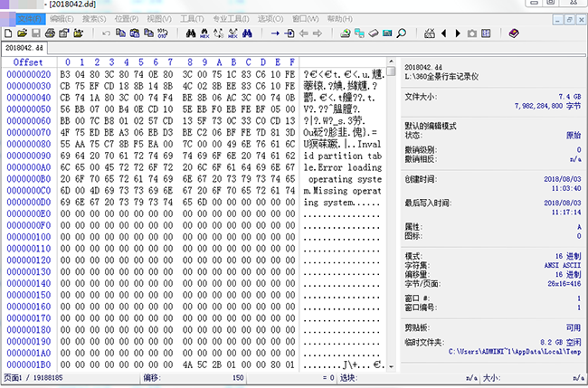
Task: Select the 2018042.dd file tab
Action: (x=25, y=48)
